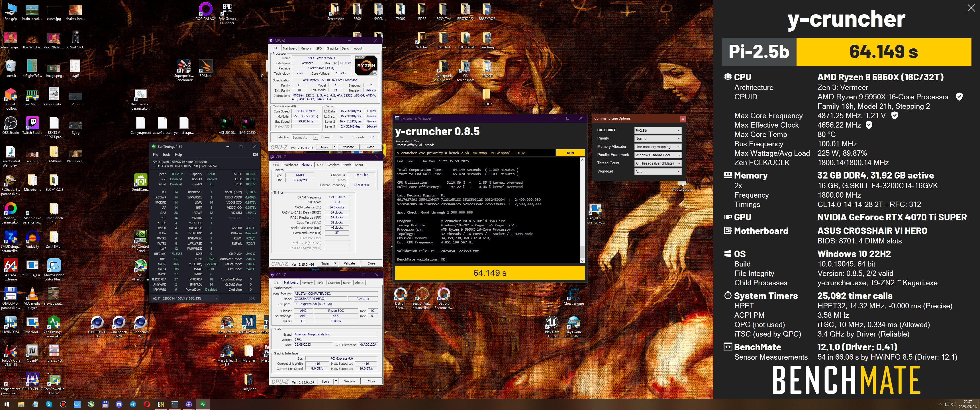Open Opera browser from the taskbar

147,404
